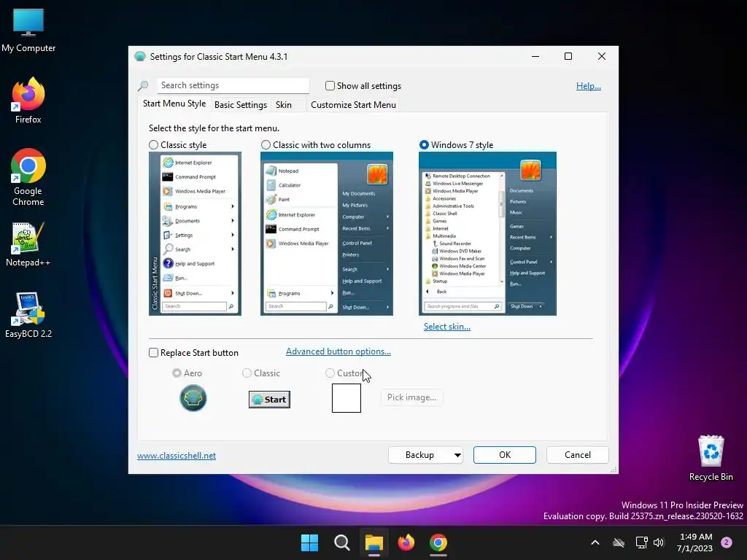Click the Classic Start button image
This screenshot has width=747, height=560.
click(x=269, y=399)
